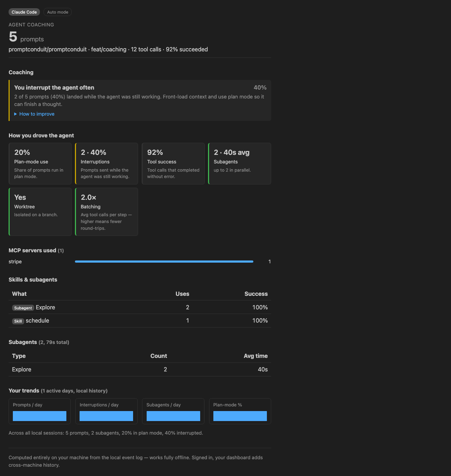Click the 100% success for Explore
Viewport: 451px width, 476px height.
pos(260,307)
